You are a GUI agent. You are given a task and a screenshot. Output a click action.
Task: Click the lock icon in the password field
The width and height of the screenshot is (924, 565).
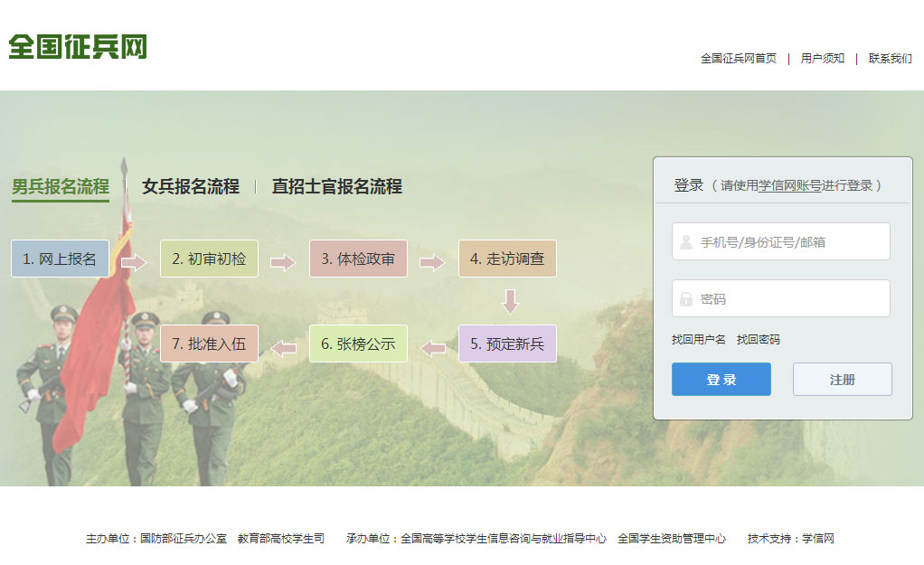684,298
